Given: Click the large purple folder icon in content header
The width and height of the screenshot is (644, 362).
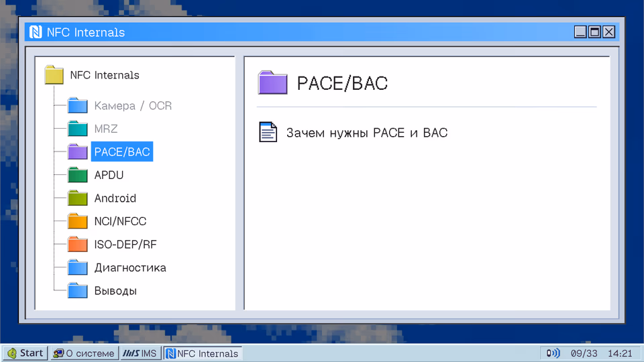Looking at the screenshot, I should [273, 82].
